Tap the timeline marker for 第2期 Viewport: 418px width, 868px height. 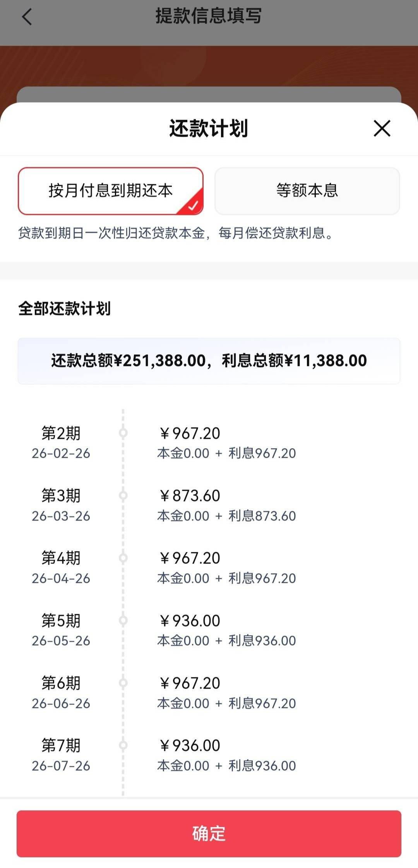pyautogui.click(x=123, y=433)
